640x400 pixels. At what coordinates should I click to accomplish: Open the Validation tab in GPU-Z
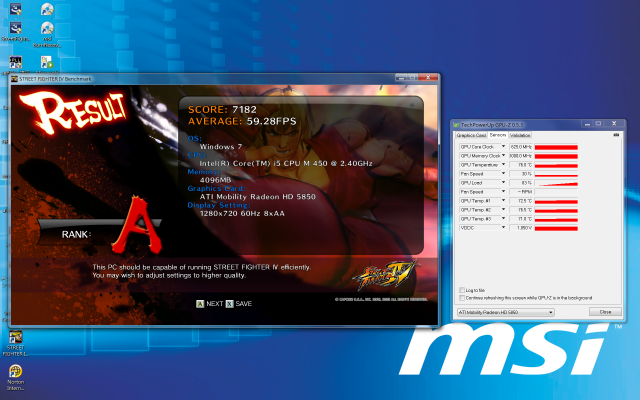(520, 135)
